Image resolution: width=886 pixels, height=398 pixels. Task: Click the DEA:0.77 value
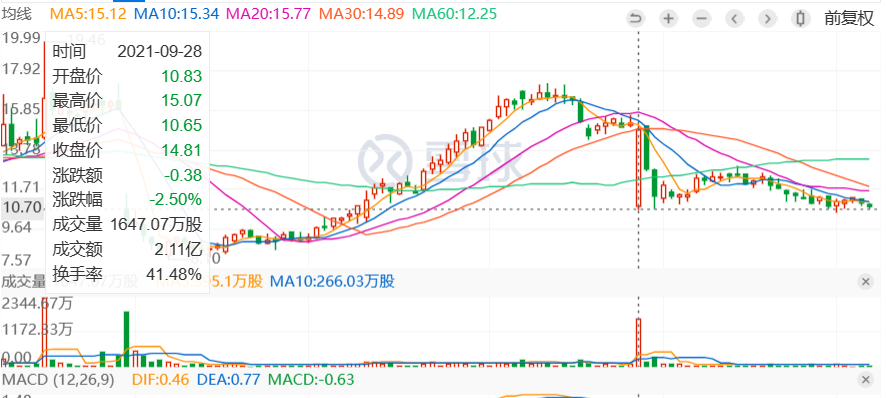click(228, 379)
